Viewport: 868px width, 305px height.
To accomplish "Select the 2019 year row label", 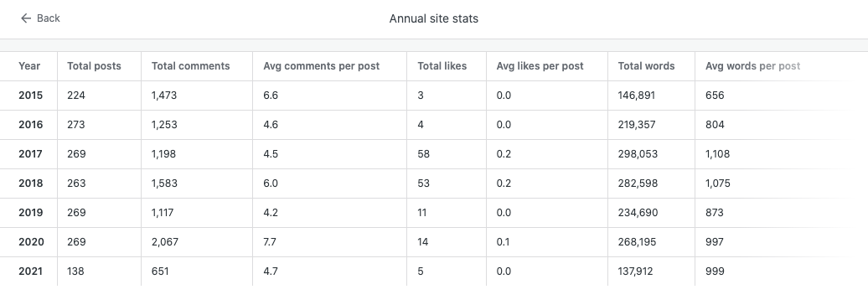I will tap(30, 213).
